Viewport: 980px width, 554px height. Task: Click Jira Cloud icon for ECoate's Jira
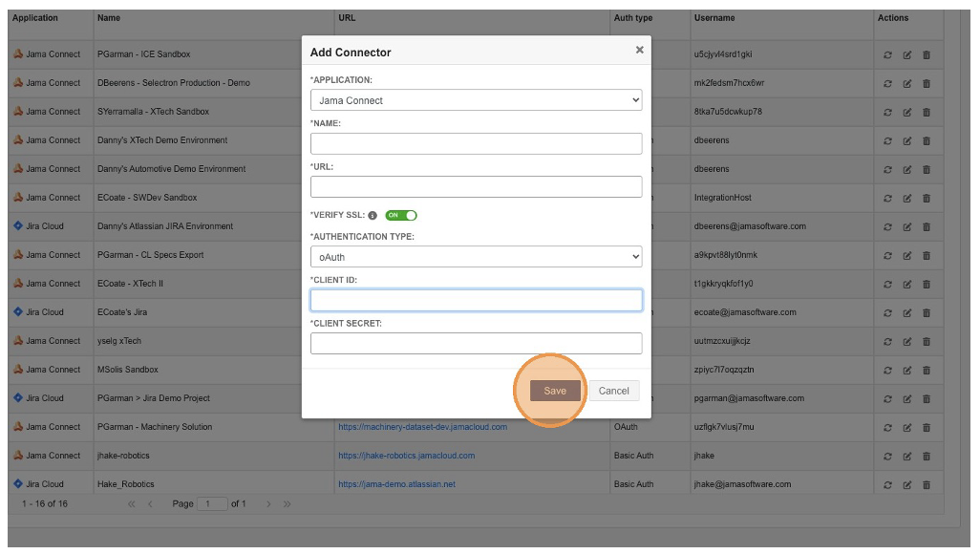[x=18, y=311]
